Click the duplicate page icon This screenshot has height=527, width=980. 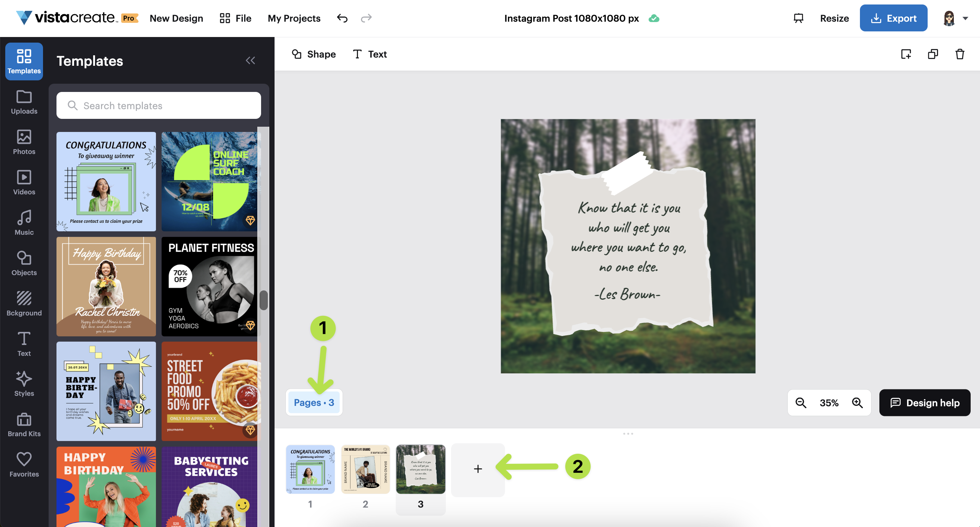933,54
